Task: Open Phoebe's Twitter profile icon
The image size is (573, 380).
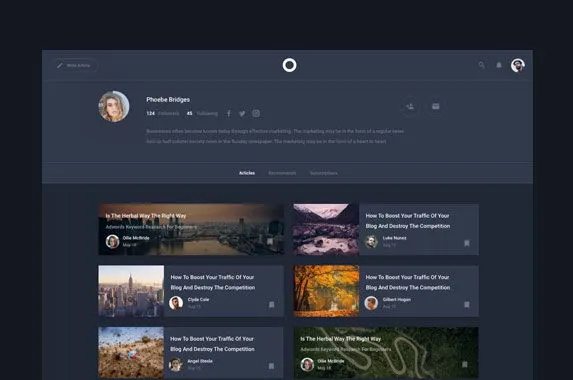Action: click(242, 114)
